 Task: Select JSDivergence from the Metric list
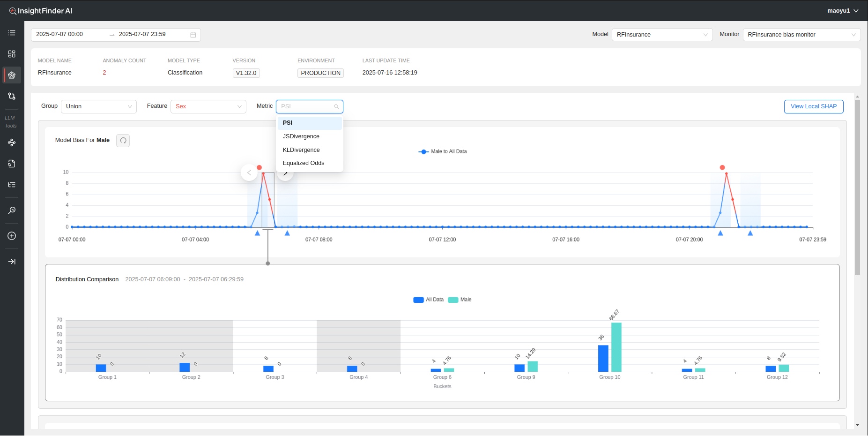pyautogui.click(x=301, y=136)
